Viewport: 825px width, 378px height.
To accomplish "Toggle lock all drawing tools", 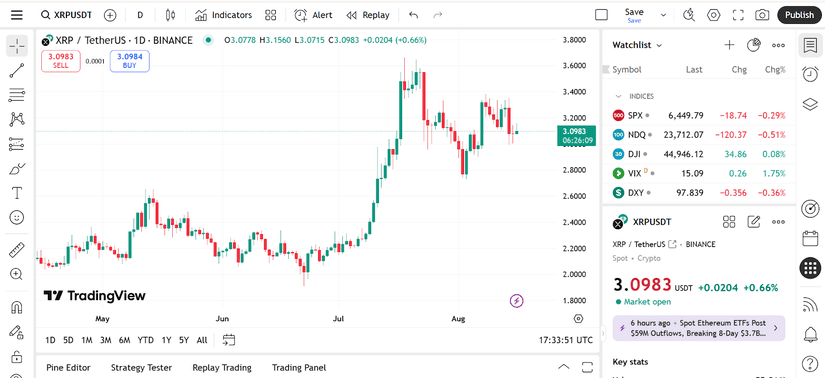I will click(17, 357).
